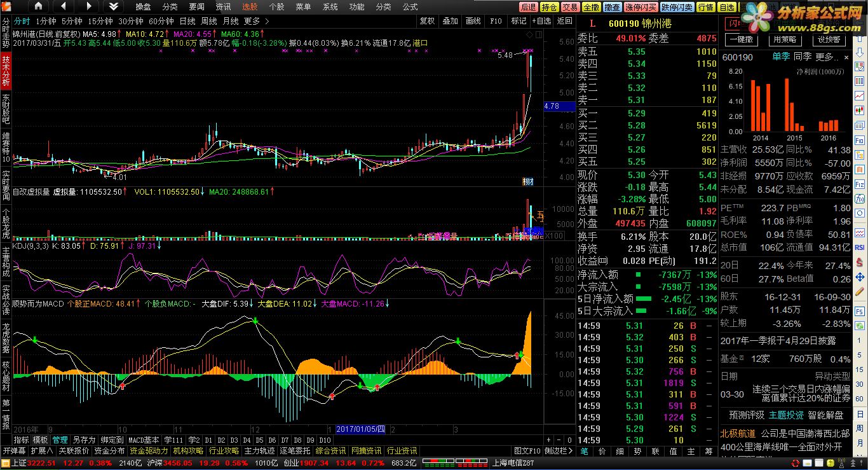Image resolution: width=868 pixels, height=470 pixels.
Task: Click the 交易 button
Action: tap(571, 7)
